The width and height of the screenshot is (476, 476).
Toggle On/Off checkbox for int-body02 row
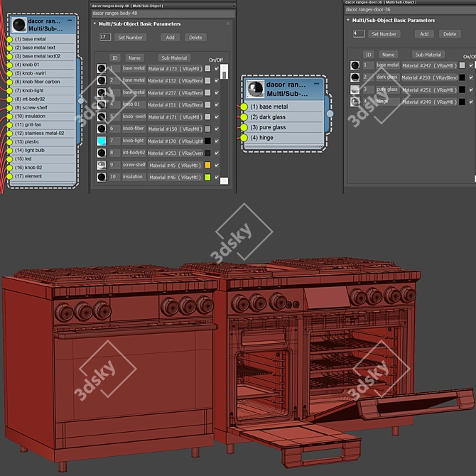pos(217,153)
